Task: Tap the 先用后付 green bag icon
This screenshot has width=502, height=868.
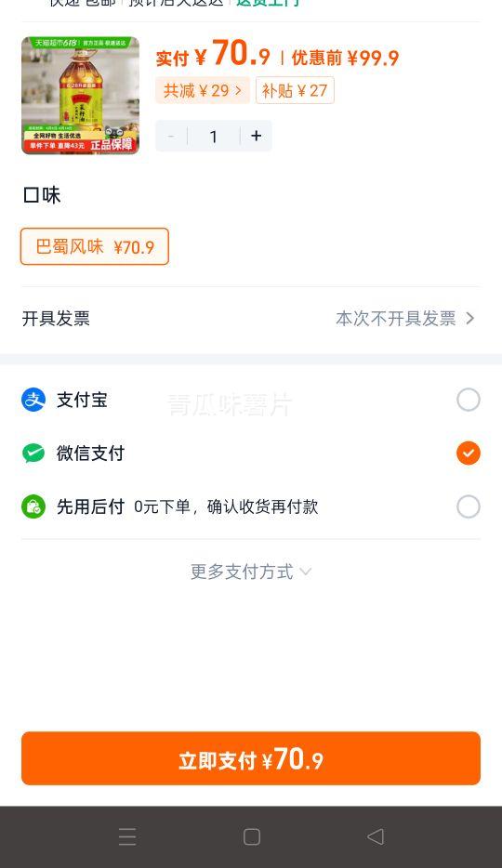Action: pyautogui.click(x=33, y=506)
